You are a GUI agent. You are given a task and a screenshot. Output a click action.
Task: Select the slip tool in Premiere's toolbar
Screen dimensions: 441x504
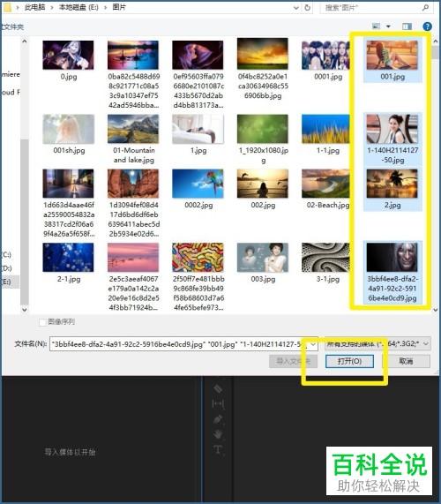(x=218, y=403)
